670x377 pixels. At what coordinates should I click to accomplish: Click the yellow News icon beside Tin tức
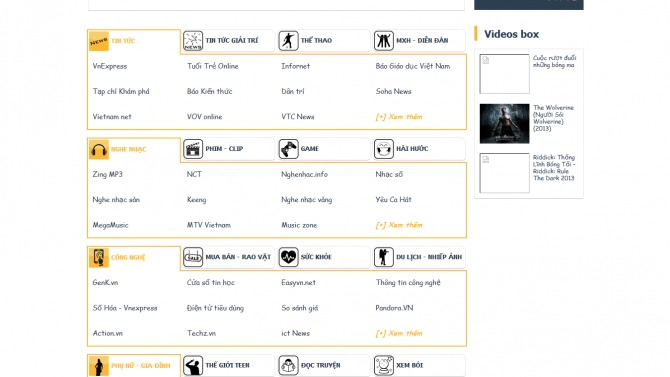99,41
